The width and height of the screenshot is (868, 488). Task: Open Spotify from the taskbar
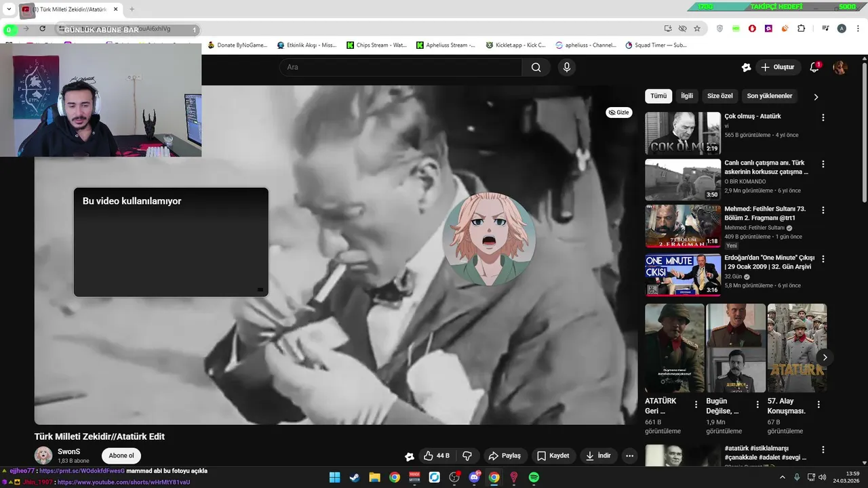[534, 477]
